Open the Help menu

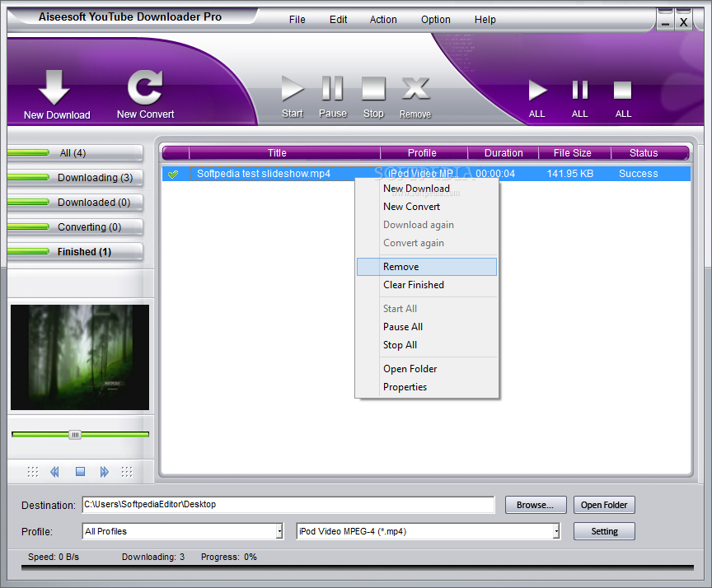point(485,20)
